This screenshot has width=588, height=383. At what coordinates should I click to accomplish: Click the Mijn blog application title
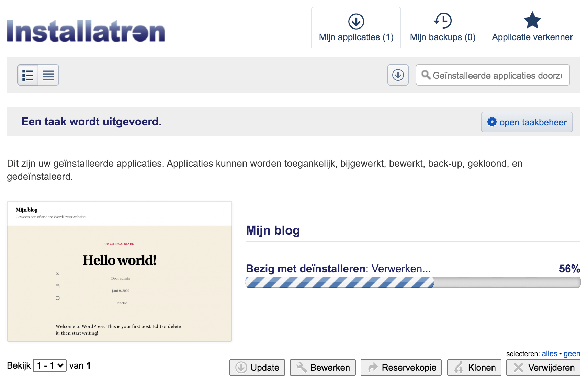coord(273,230)
